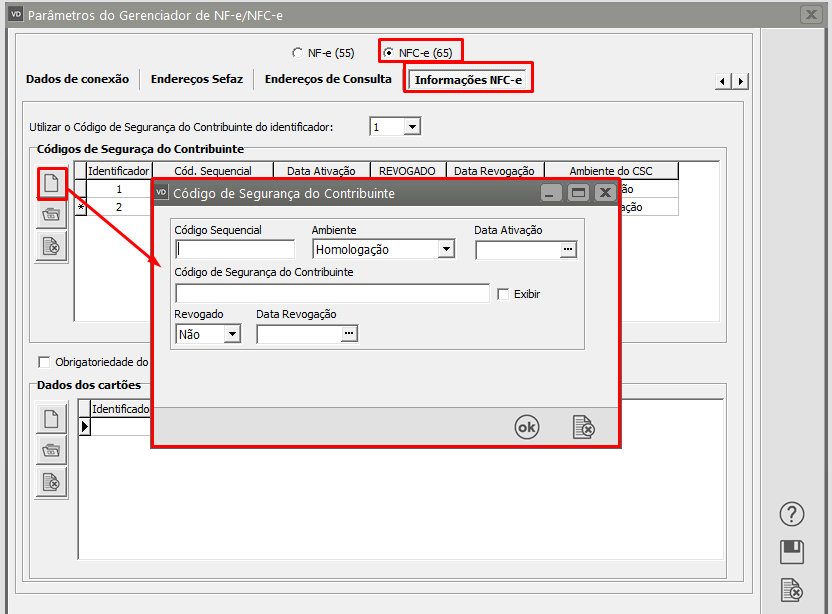Expand the Revogado dropdown
This screenshot has width=832, height=614.
[232, 335]
